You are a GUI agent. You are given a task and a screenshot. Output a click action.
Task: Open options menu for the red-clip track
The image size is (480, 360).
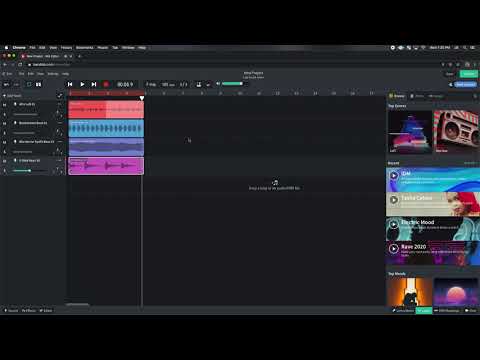pos(60,104)
